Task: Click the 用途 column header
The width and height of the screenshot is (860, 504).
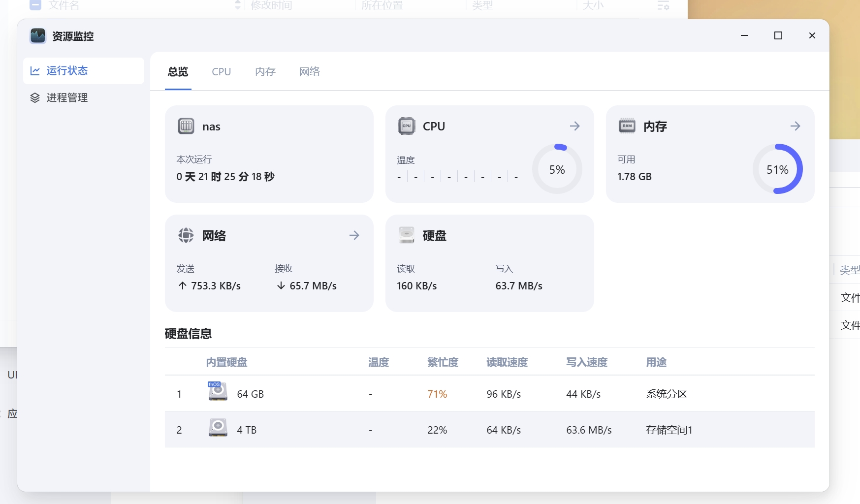Action: pyautogui.click(x=656, y=362)
